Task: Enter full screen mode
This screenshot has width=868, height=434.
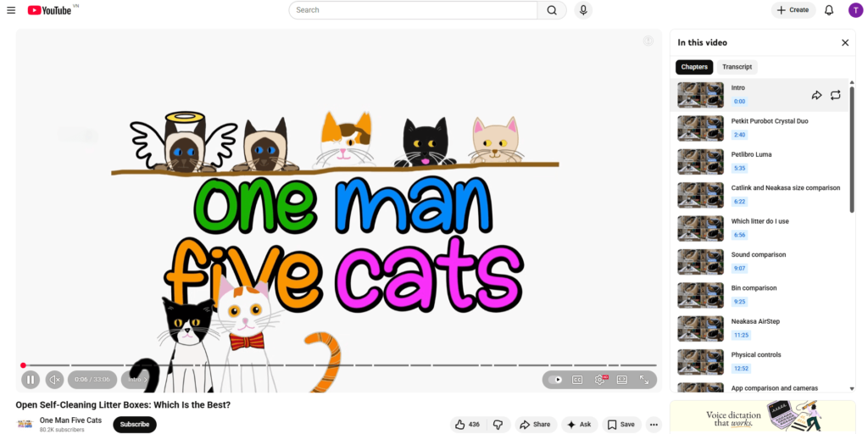Action: (644, 379)
